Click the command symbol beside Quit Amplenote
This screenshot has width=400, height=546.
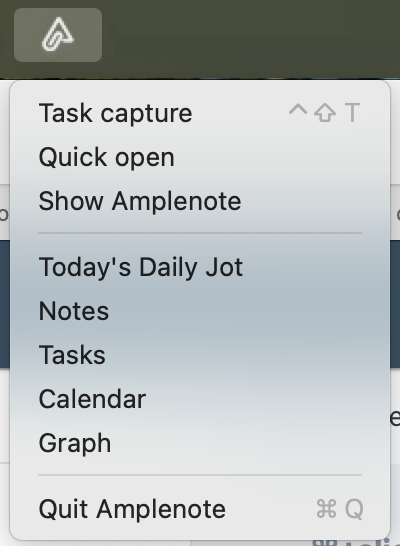point(327,509)
